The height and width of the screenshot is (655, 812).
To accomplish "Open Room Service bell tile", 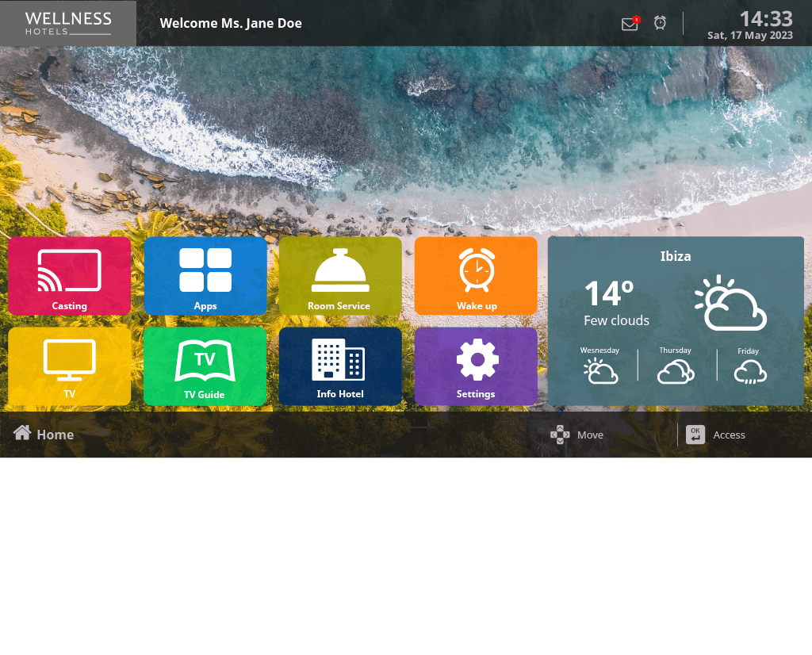I will (x=340, y=276).
